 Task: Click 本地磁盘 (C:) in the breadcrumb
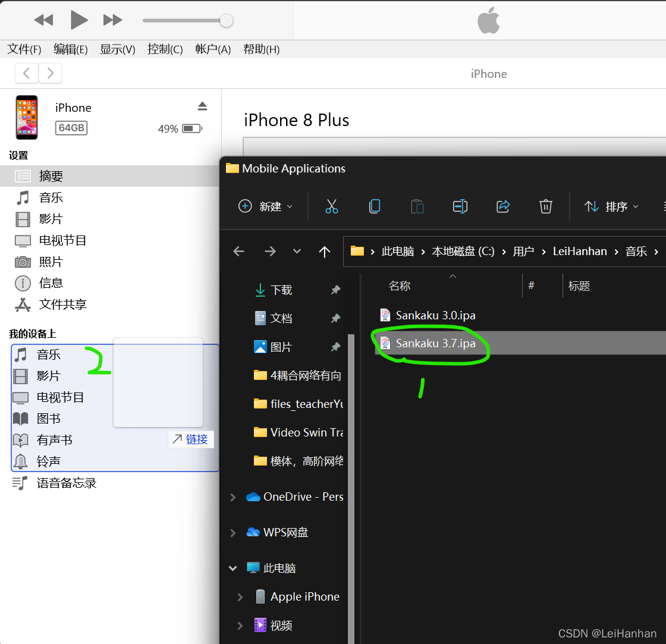[463, 252]
